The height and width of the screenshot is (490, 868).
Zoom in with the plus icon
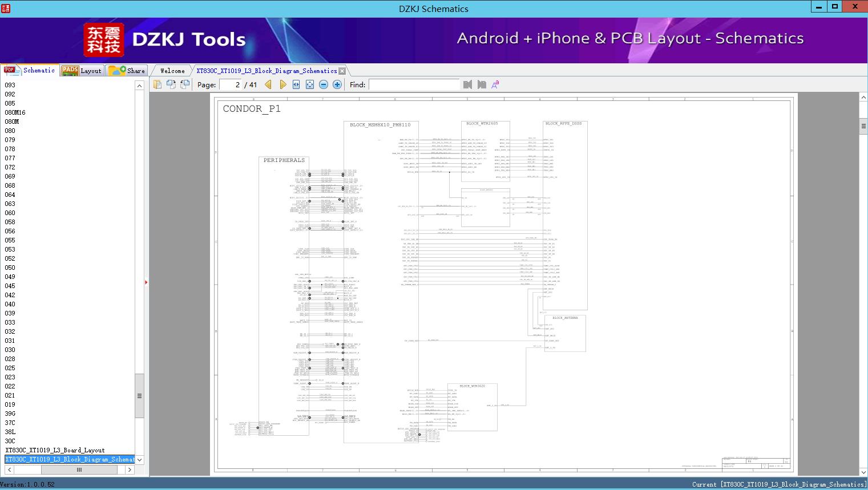click(337, 84)
